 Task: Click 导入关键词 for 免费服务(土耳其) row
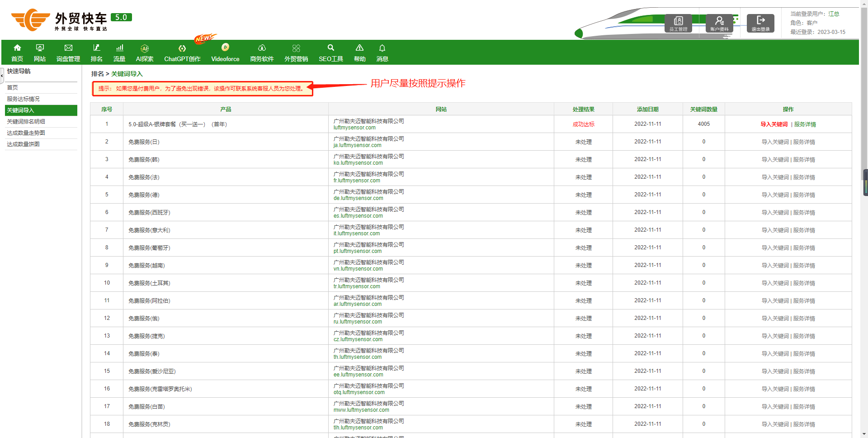[x=775, y=283]
